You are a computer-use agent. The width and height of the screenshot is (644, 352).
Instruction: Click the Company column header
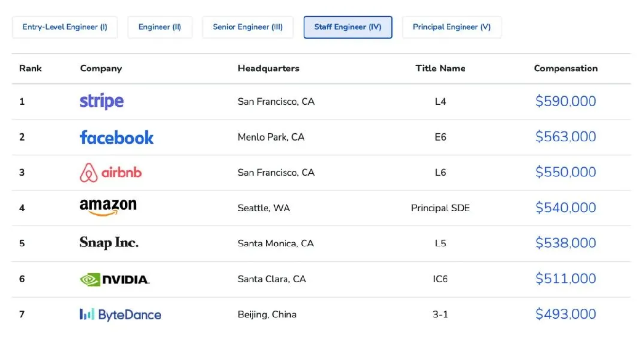coord(101,69)
